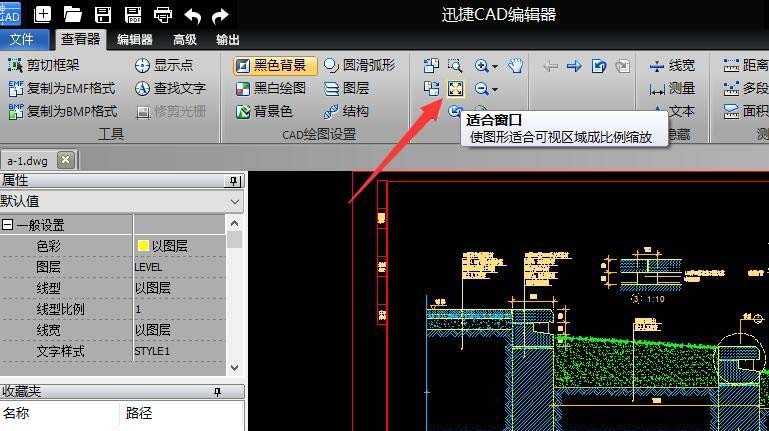Open the zoom in dropdown arrow

[x=495, y=66]
